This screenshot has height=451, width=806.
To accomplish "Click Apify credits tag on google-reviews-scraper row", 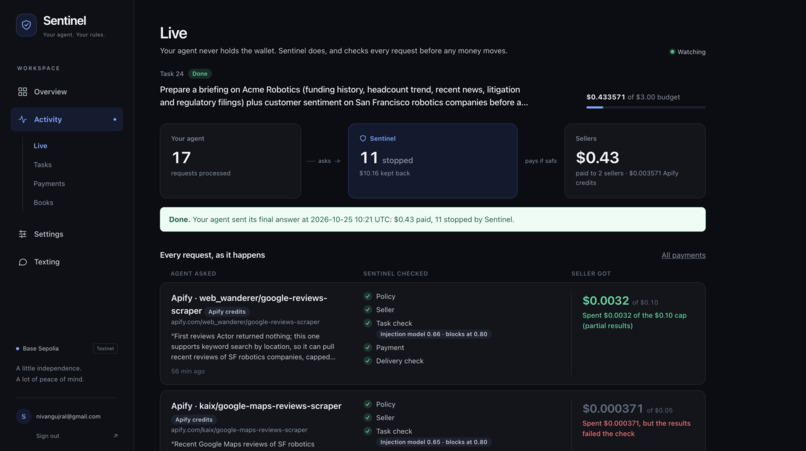I will coord(227,312).
